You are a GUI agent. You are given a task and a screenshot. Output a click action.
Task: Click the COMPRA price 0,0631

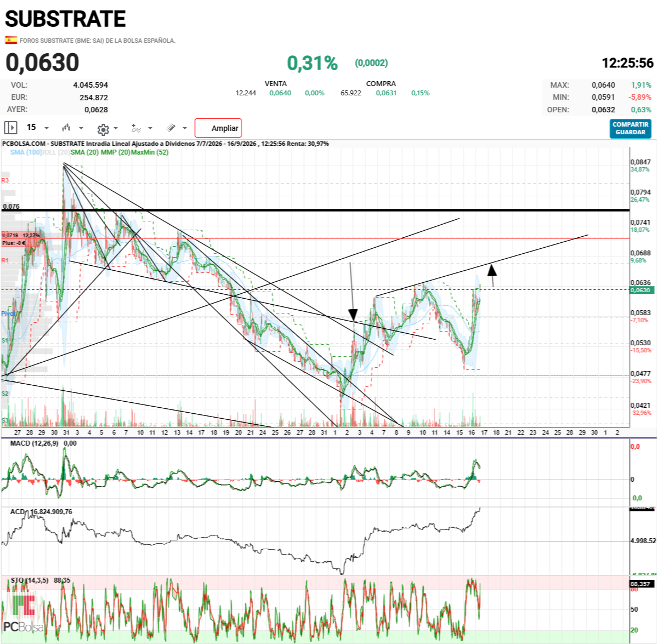coord(387,93)
